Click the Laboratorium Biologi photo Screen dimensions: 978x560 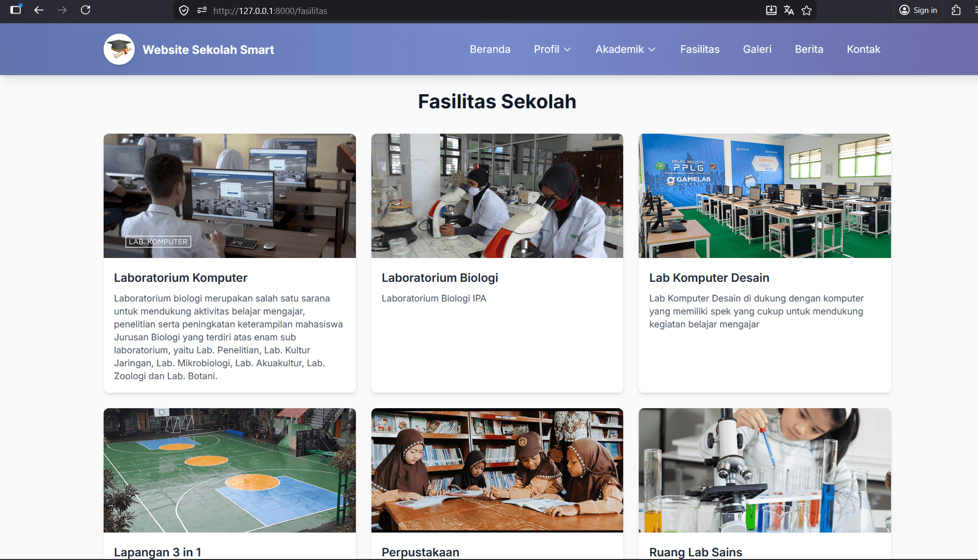497,196
